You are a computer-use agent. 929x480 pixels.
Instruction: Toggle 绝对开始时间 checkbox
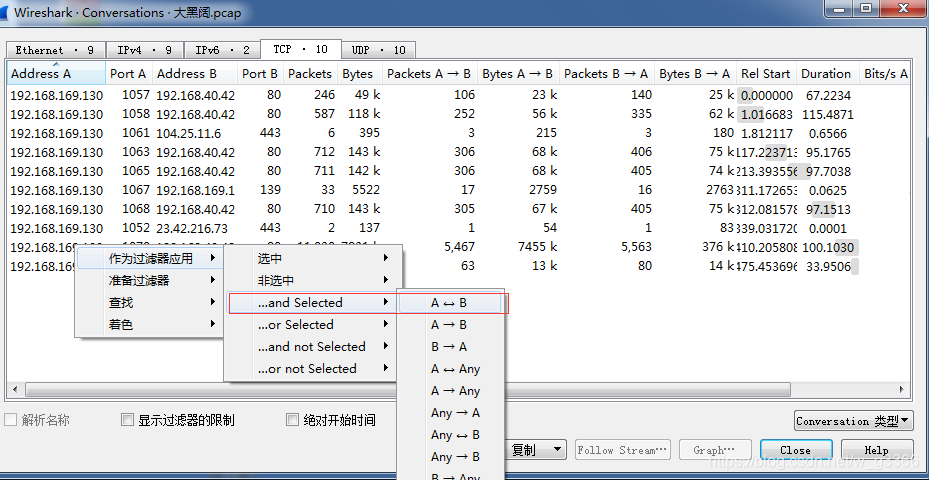292,420
